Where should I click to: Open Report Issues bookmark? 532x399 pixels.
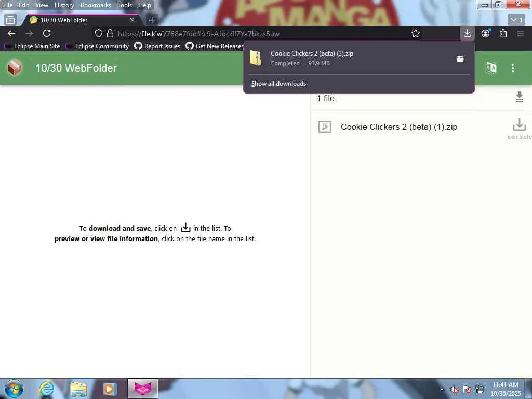(x=157, y=46)
